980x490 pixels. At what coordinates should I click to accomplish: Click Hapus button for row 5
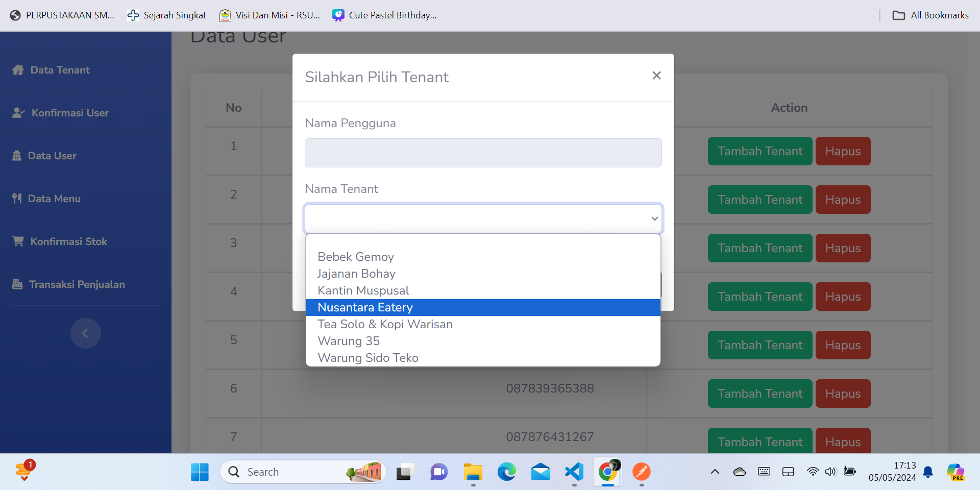(x=843, y=345)
